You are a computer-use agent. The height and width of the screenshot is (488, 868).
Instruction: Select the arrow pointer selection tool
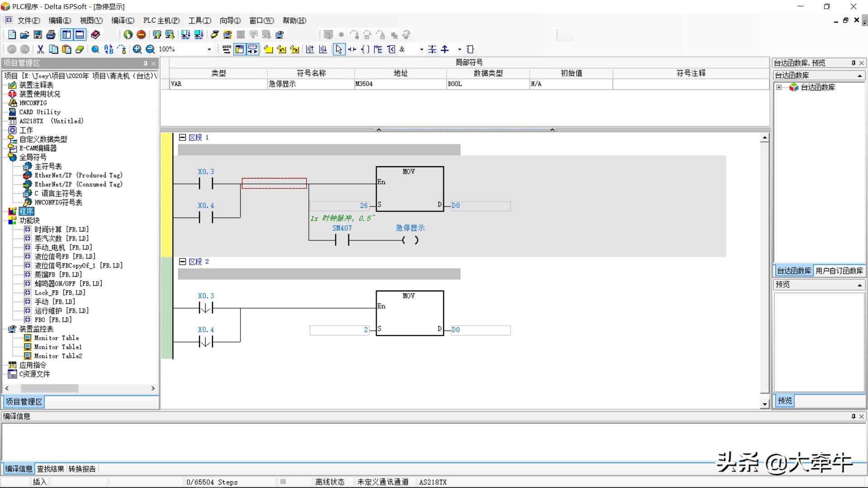point(339,49)
